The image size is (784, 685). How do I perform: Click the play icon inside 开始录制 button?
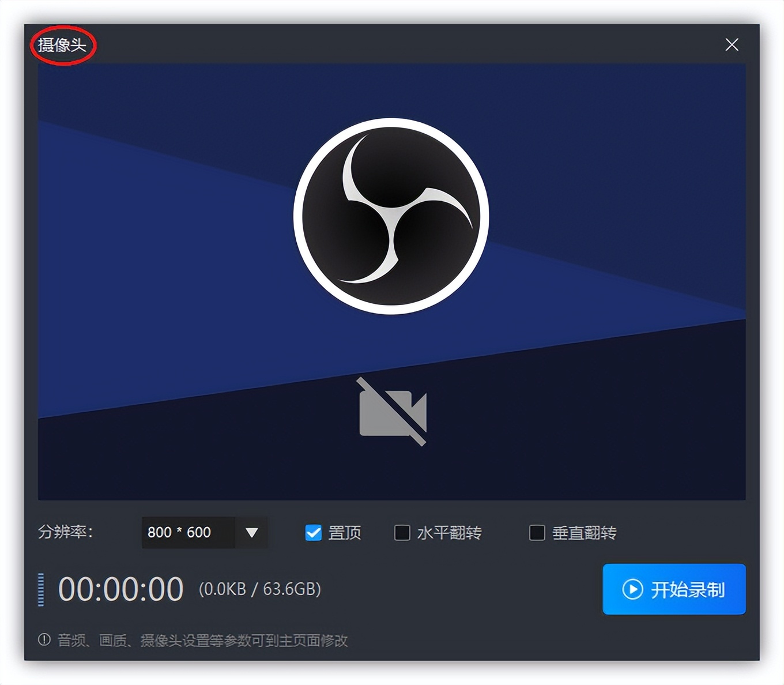tap(632, 589)
